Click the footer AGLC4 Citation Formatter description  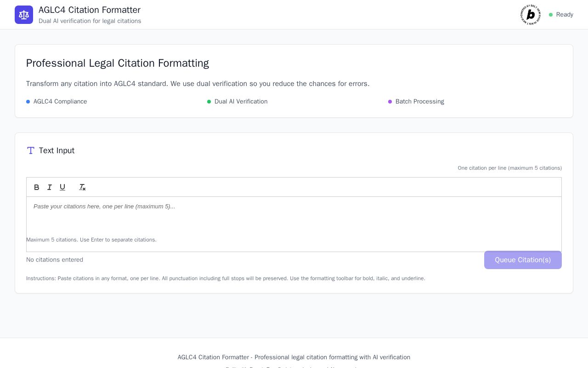(x=294, y=357)
